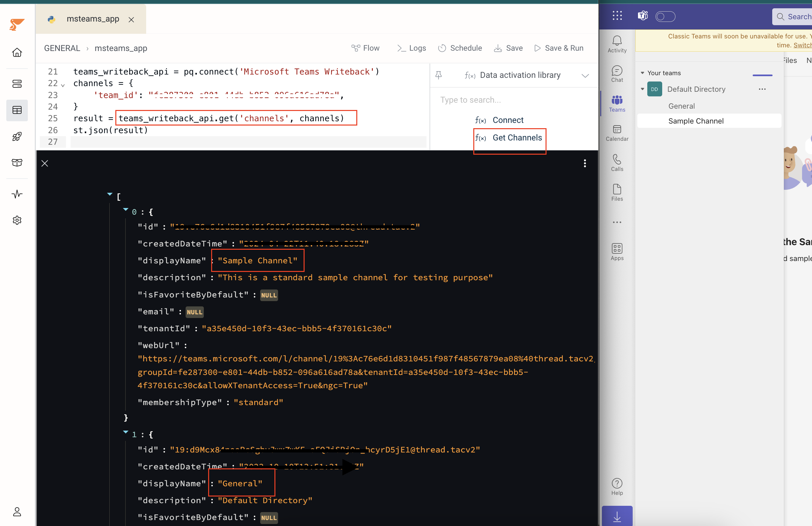Open Help in the Teams rail
812x526 pixels.
617,487
